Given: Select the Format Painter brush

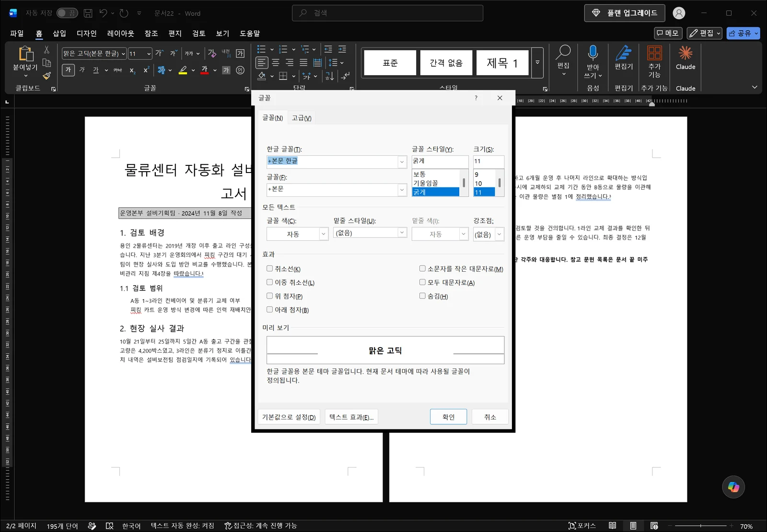Looking at the screenshot, I should pos(46,76).
